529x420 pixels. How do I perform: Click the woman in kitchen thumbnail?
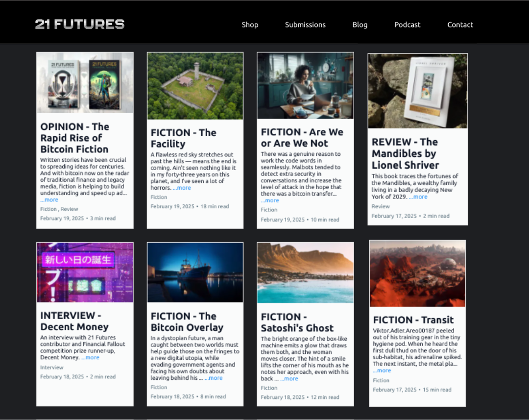[x=305, y=85]
